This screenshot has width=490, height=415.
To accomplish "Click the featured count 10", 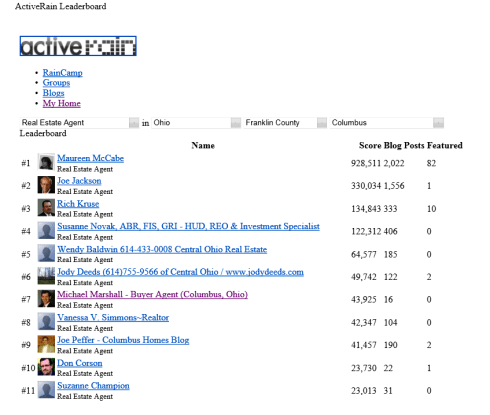I will coord(431,209).
